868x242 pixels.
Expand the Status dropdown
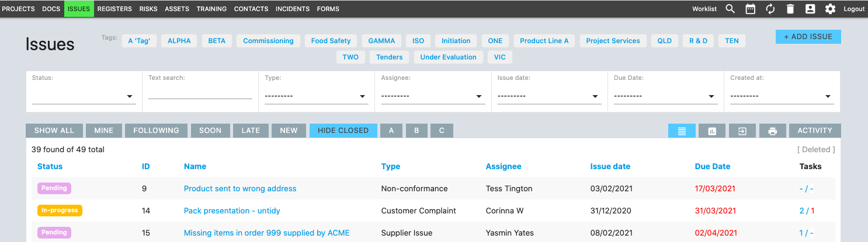84,97
